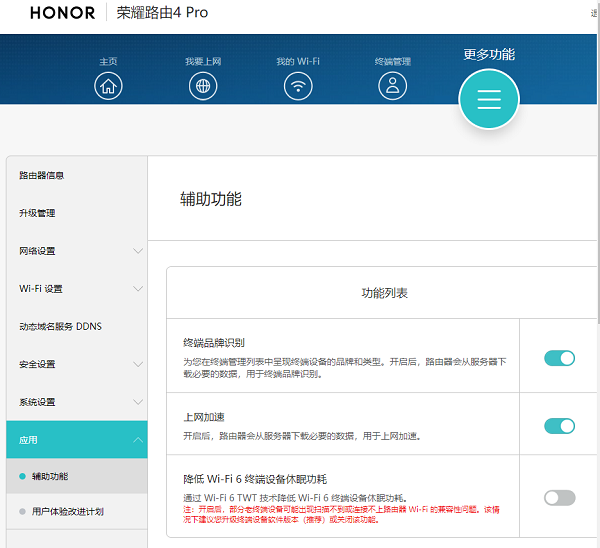The width and height of the screenshot is (600, 548).
Task: Turn off the 上网加速 toggle
Action: click(559, 426)
